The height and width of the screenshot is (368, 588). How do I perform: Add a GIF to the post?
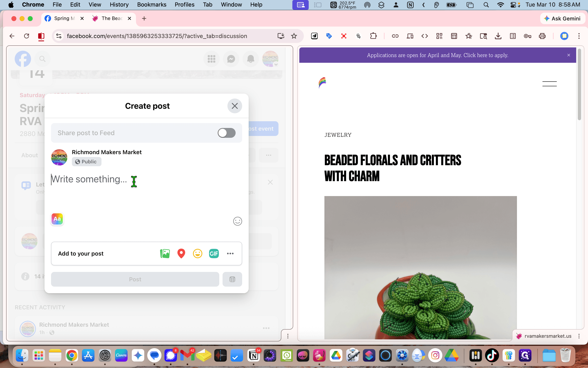(214, 254)
